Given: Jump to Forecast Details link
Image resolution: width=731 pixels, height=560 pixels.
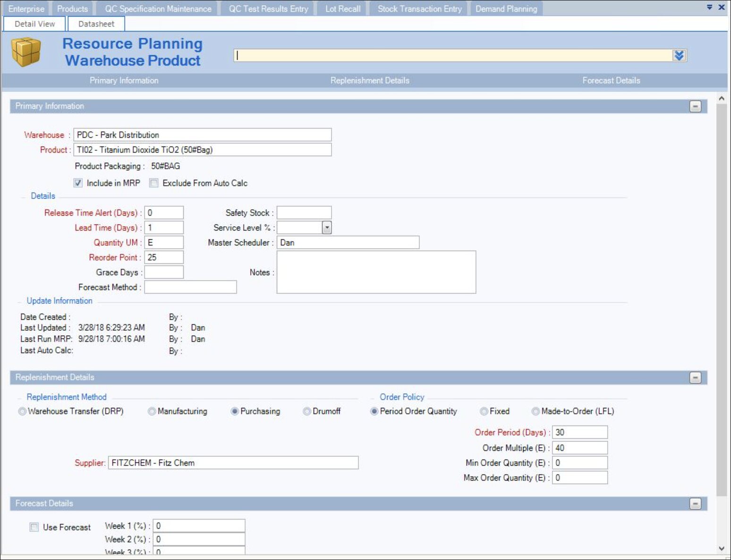Looking at the screenshot, I should pos(611,81).
